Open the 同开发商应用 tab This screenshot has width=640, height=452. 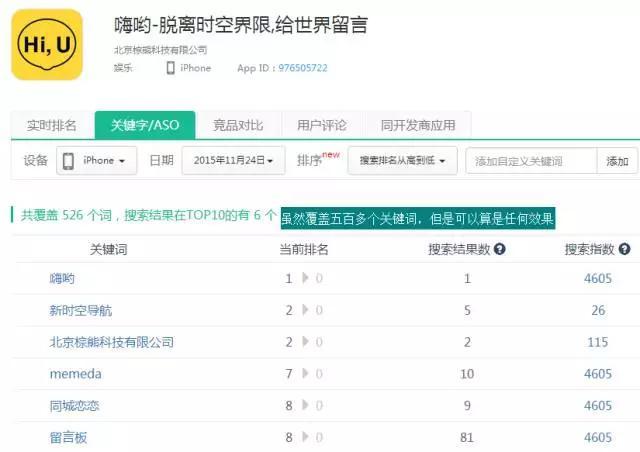(x=418, y=125)
